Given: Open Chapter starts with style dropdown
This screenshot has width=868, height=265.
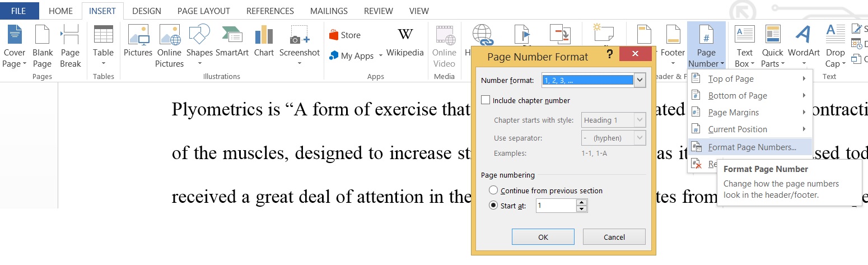Looking at the screenshot, I should (640, 120).
